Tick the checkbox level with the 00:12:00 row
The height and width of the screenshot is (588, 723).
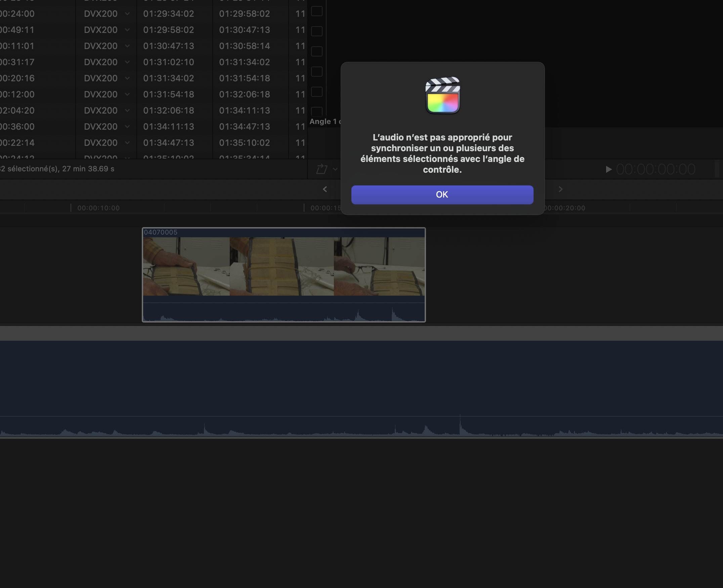pyautogui.click(x=316, y=92)
